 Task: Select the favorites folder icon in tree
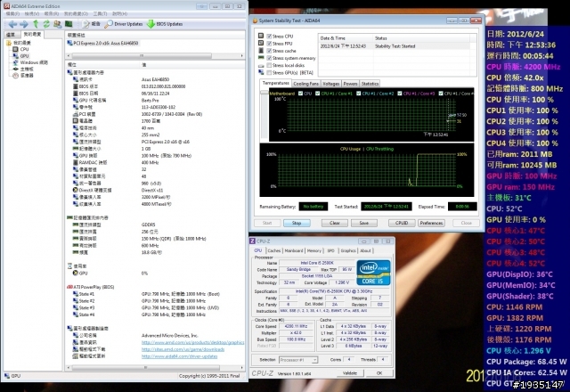(x=9, y=43)
